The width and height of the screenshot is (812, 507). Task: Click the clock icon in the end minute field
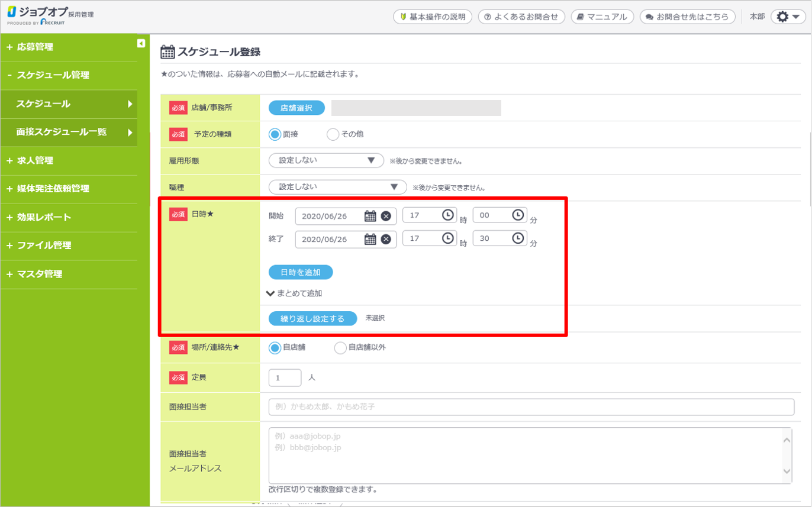coord(518,238)
